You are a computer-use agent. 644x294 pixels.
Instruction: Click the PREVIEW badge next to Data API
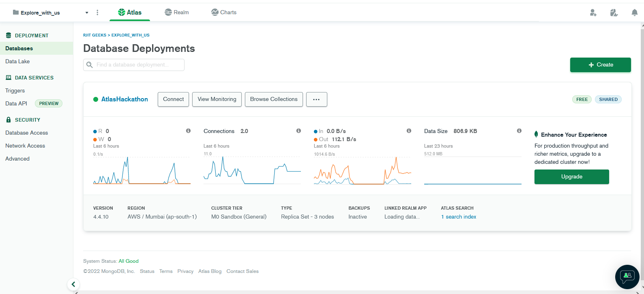[49, 103]
